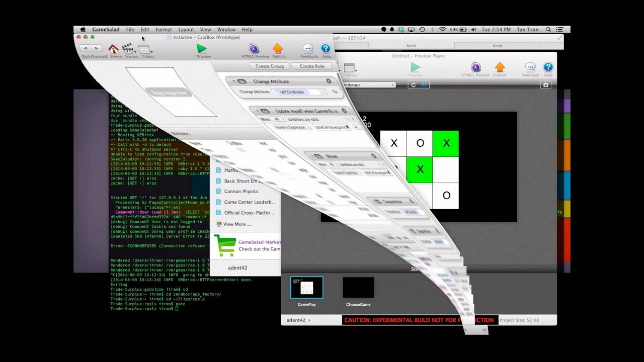The height and width of the screenshot is (362, 644).
Task: Select ChooseGame scene thumbnail
Action: pos(358,288)
